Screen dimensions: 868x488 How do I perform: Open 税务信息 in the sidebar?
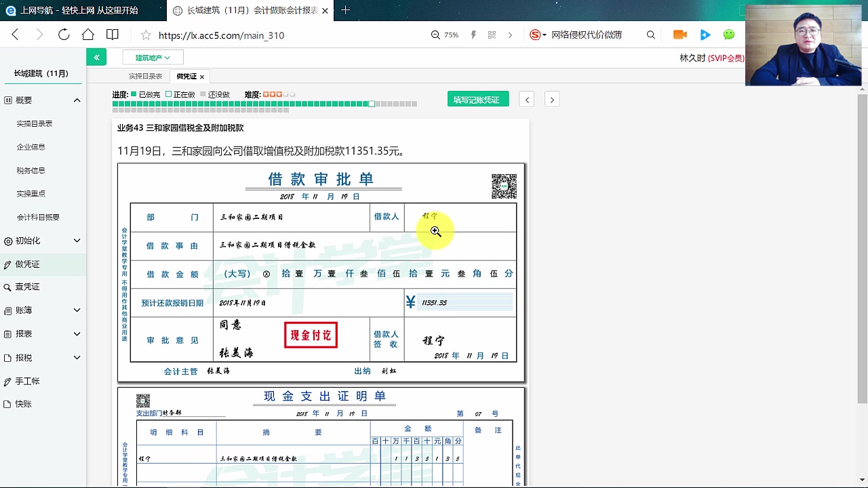[x=31, y=171]
